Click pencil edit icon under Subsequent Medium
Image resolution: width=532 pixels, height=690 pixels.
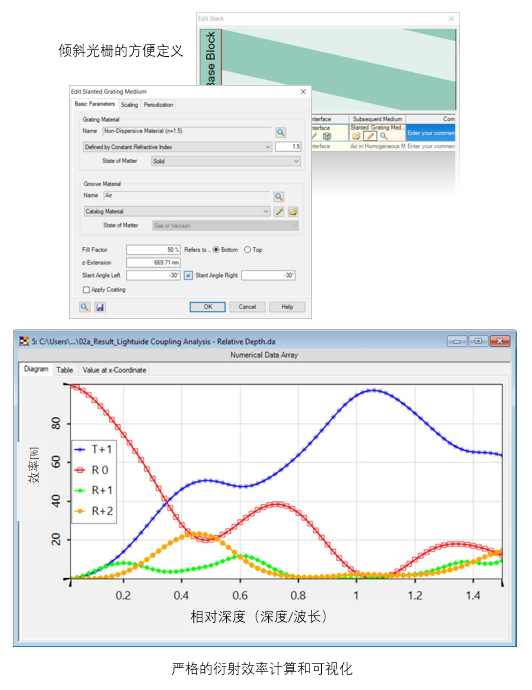tap(370, 136)
